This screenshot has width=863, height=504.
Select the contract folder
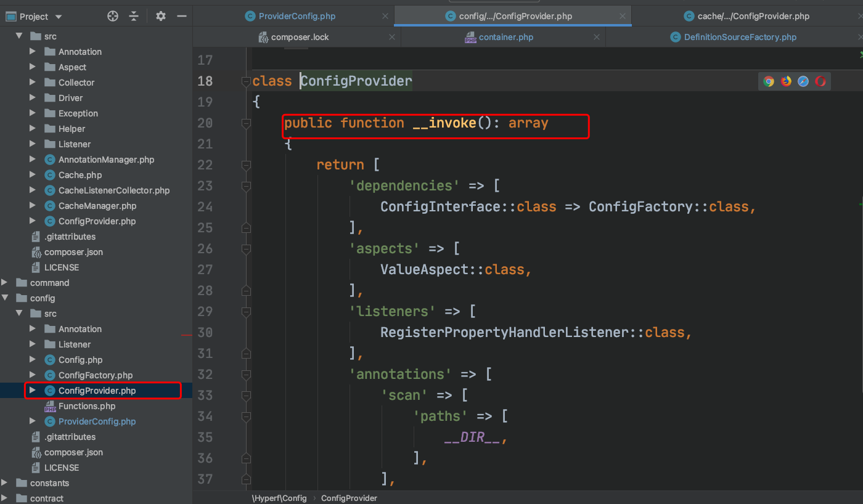(x=47, y=498)
